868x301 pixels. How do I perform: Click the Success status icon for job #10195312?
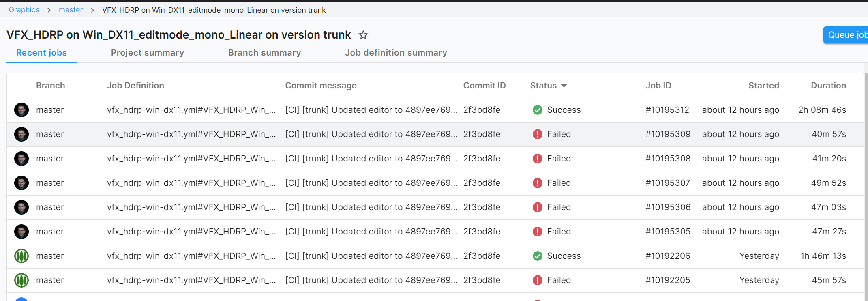tap(538, 110)
